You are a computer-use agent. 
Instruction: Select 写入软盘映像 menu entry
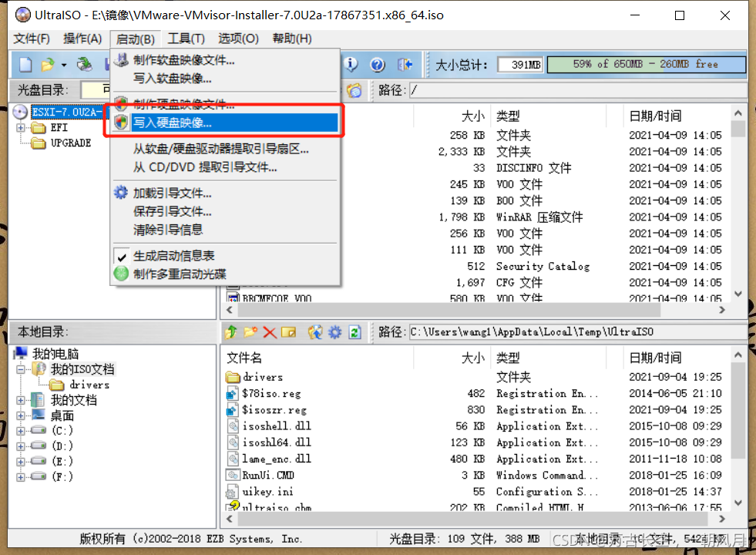172,78
